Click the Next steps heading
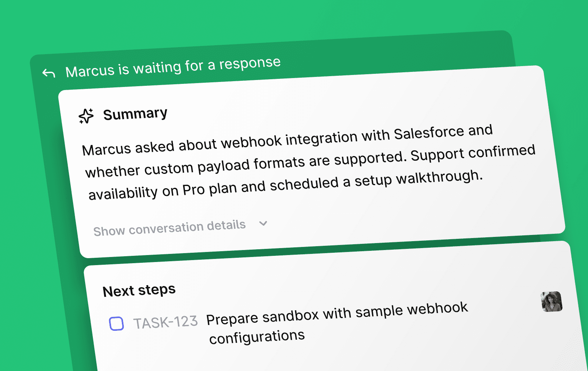Screen dimensions: 588x371 (139, 291)
